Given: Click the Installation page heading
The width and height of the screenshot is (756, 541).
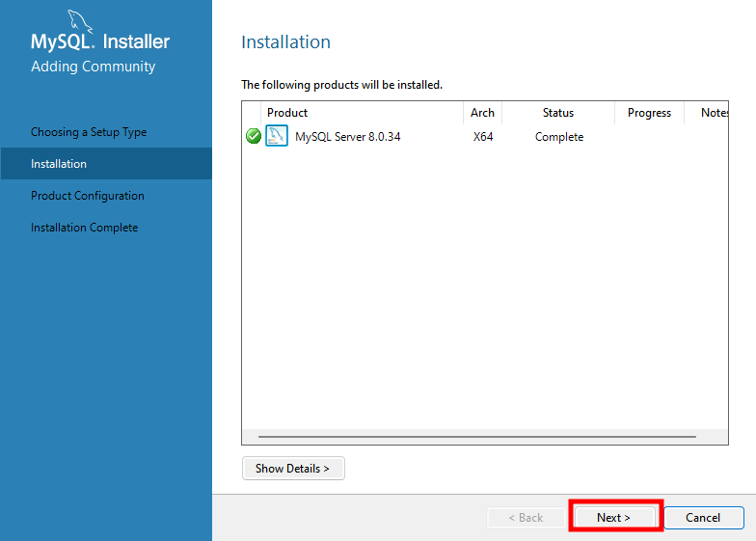Looking at the screenshot, I should coord(285,42).
